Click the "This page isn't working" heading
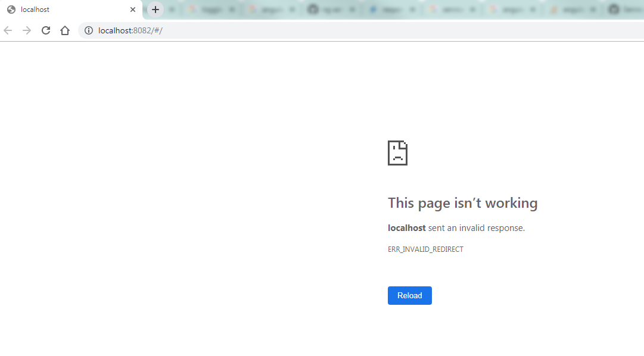This screenshot has width=644, height=356. click(462, 203)
